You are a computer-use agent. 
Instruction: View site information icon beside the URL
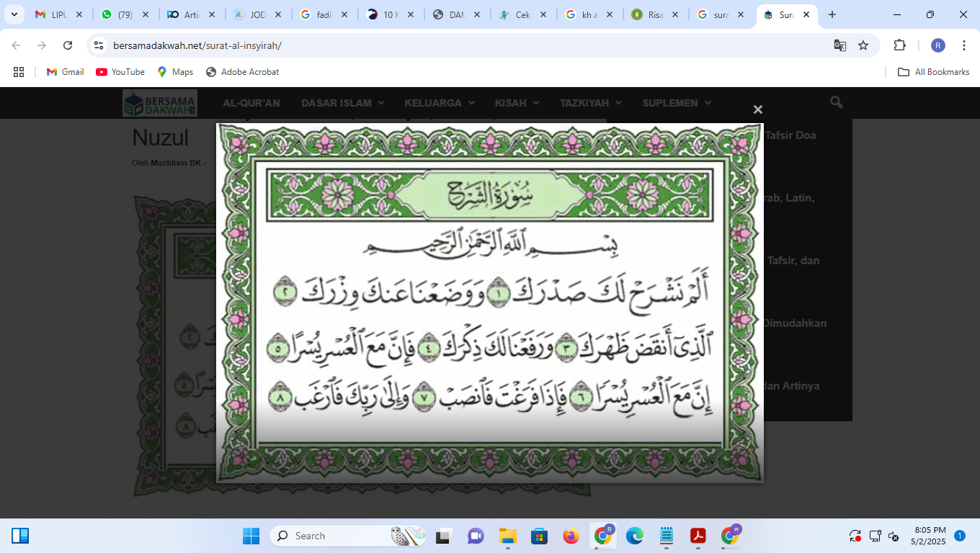click(x=99, y=45)
